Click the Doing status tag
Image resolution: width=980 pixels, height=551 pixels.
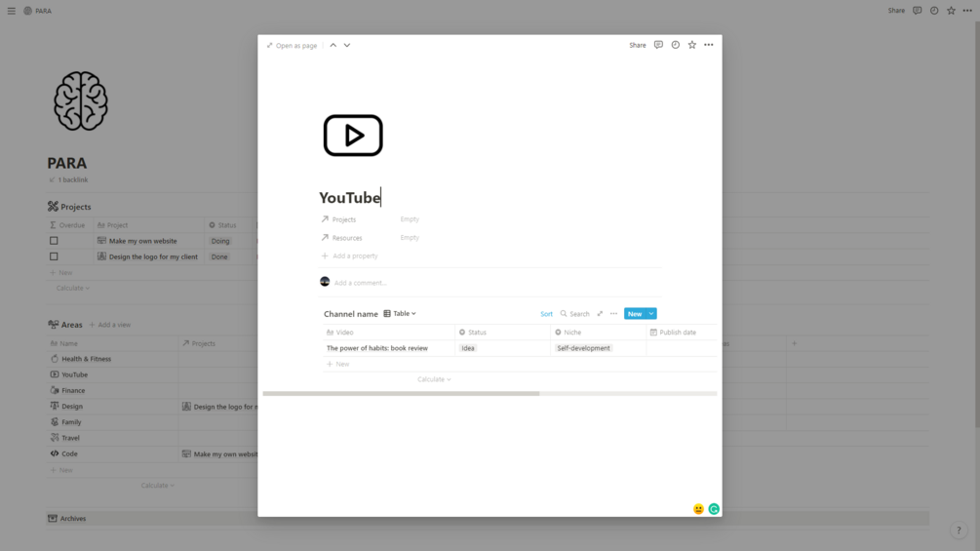coord(220,241)
